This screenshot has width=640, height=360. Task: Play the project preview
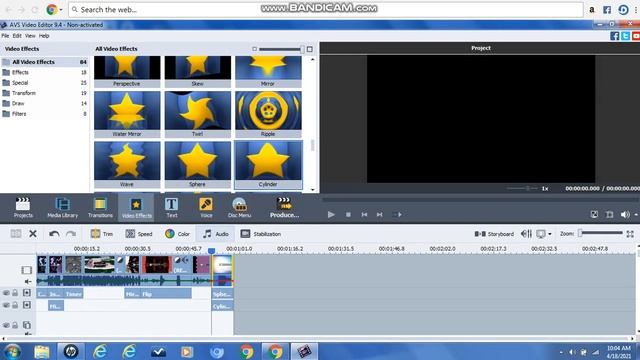coord(331,214)
